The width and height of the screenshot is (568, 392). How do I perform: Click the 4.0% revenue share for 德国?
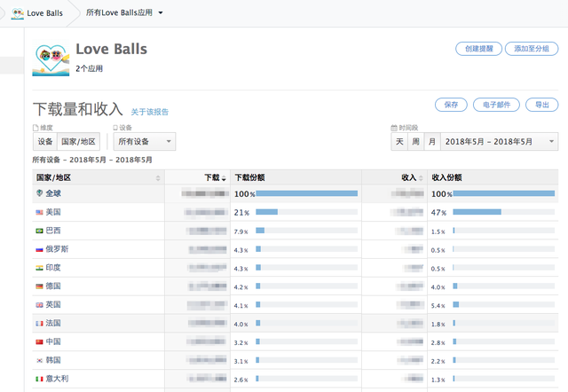tap(438, 287)
